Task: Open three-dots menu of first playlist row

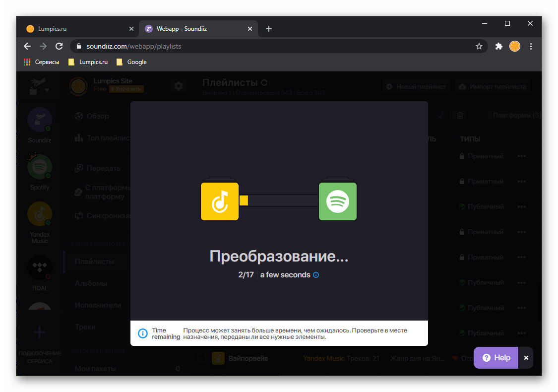Action: tap(521, 156)
